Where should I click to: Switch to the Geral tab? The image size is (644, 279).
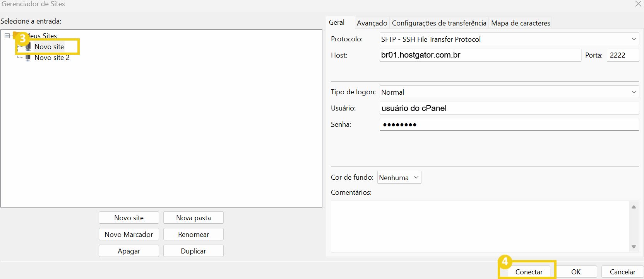[337, 22]
